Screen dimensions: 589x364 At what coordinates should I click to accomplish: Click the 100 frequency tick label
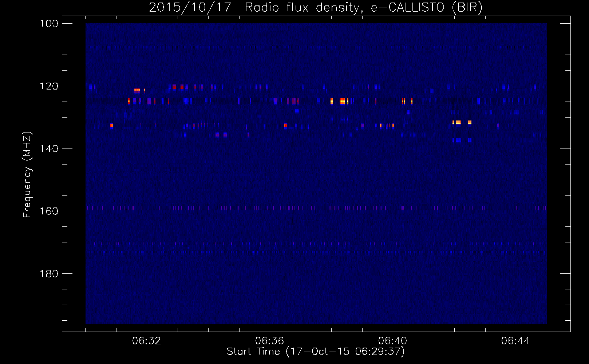pos(49,24)
